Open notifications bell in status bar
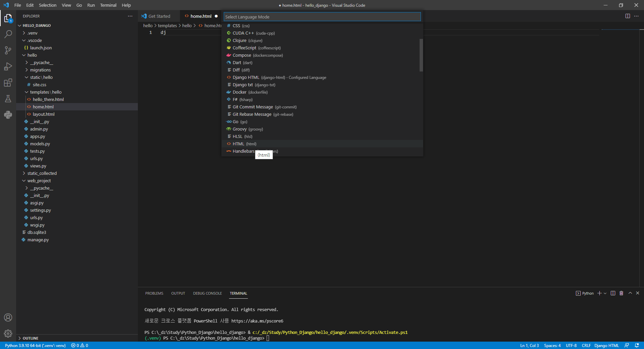This screenshot has width=644, height=349. coord(637,346)
